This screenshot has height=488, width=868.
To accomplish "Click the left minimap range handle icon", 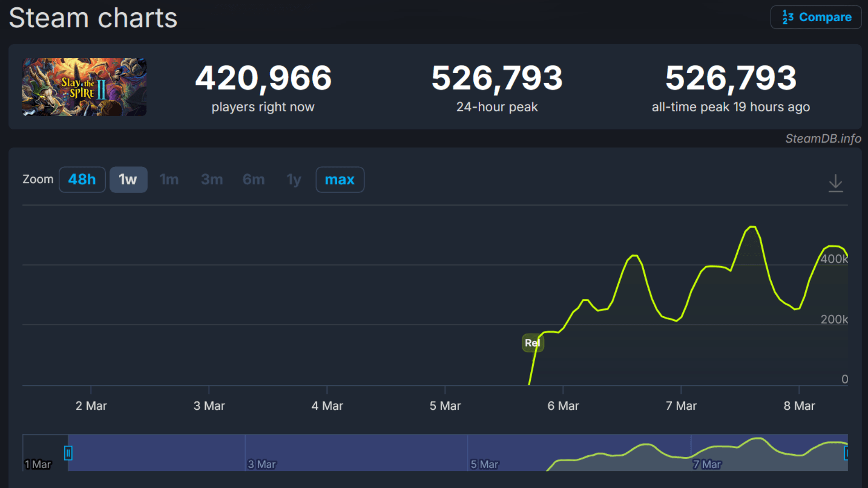I will tap(68, 453).
